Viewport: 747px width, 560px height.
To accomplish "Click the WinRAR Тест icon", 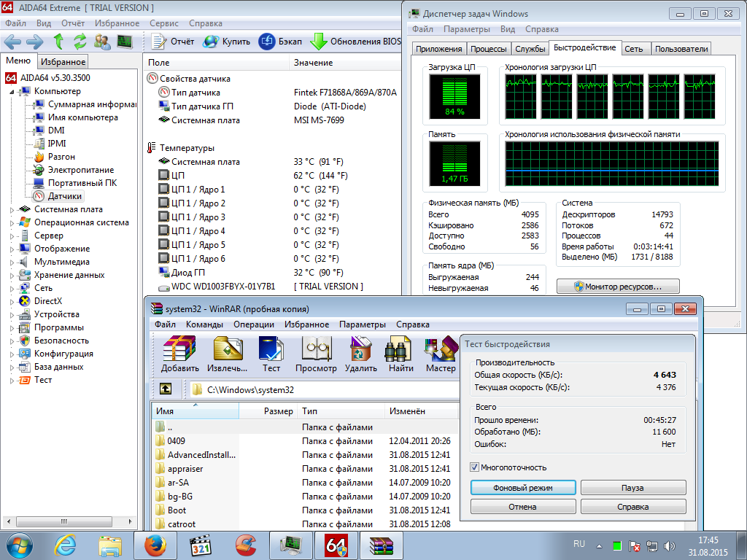I will pyautogui.click(x=271, y=354).
